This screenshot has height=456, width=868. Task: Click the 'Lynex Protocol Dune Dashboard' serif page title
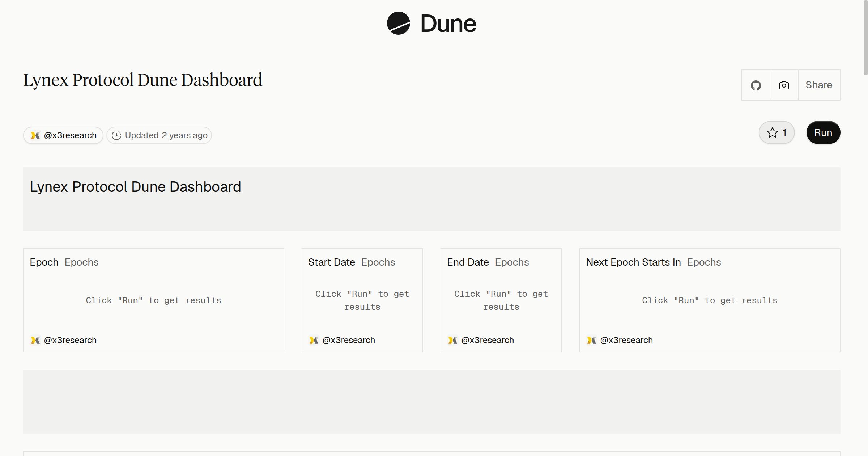[142, 80]
